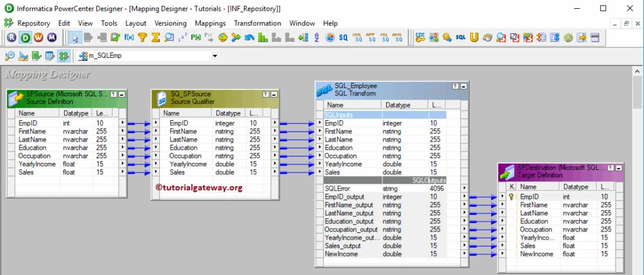The width and height of the screenshot is (644, 275).
Task: Click help button on SPSource box
Action: [114, 94]
